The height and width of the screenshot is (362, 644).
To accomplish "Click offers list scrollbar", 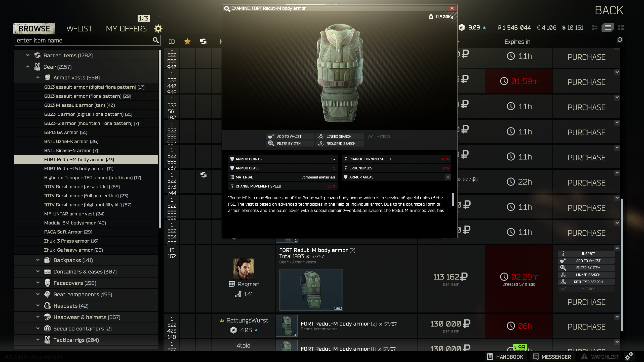I will tap(622, 265).
